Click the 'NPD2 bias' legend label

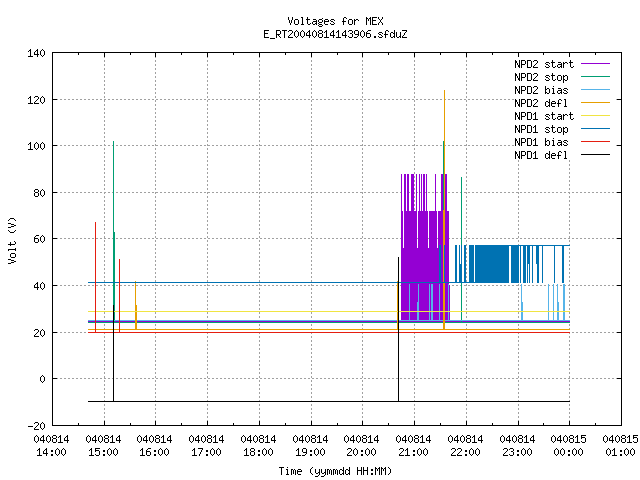tap(541, 90)
